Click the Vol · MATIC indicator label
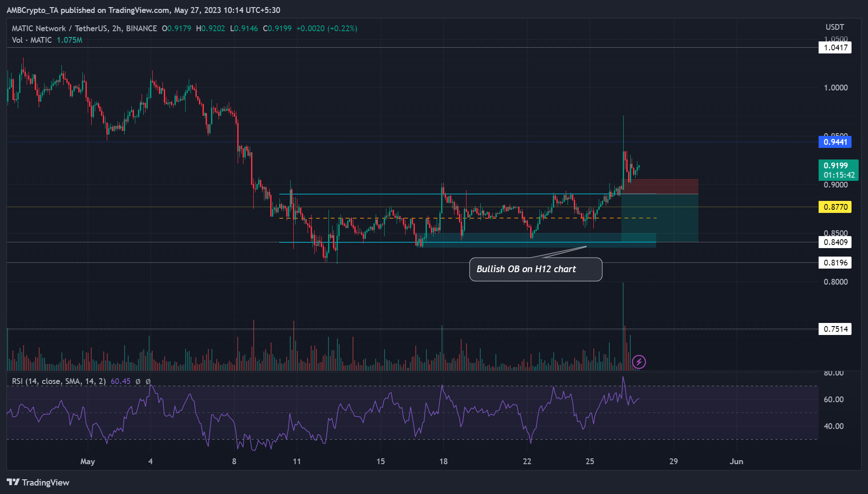Screen dimensions: 868x494 [32, 40]
